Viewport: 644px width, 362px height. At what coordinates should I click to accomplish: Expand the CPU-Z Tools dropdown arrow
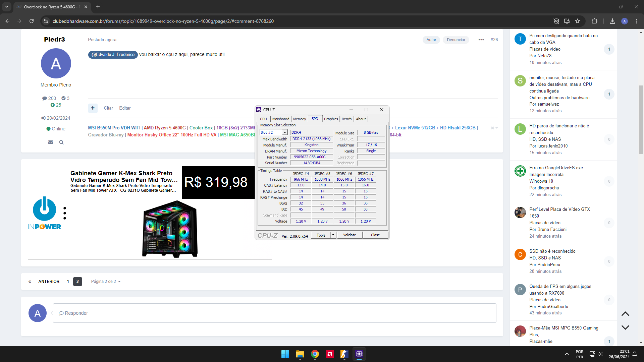click(x=333, y=235)
